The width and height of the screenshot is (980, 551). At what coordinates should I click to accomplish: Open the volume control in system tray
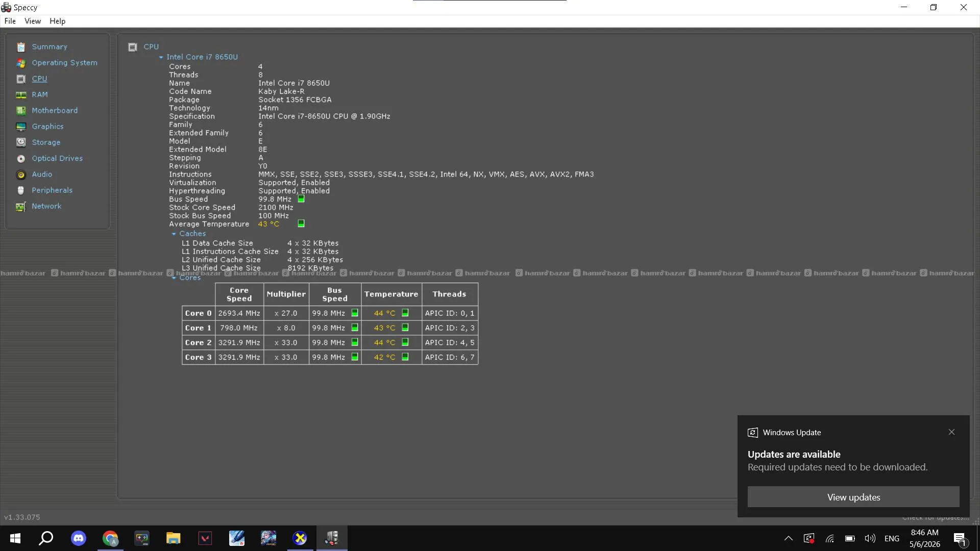tap(870, 538)
